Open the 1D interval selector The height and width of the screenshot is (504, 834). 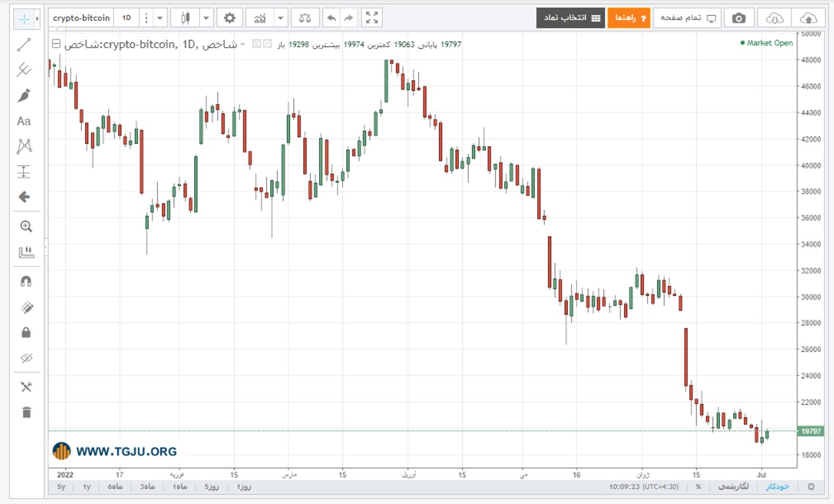127,18
